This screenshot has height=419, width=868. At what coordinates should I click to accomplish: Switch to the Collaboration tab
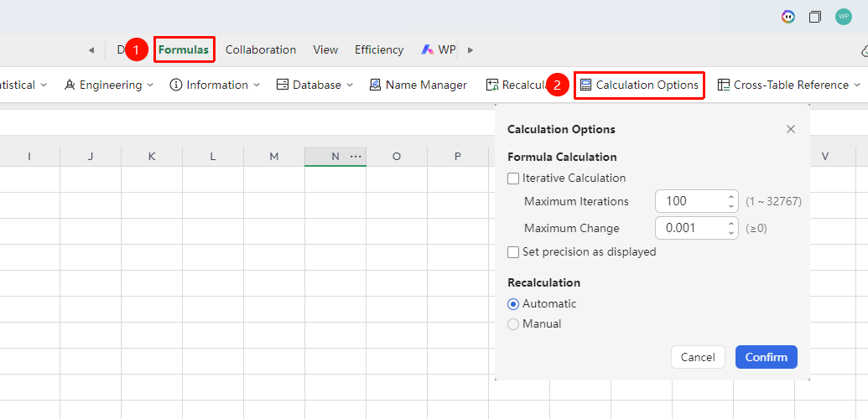point(261,49)
